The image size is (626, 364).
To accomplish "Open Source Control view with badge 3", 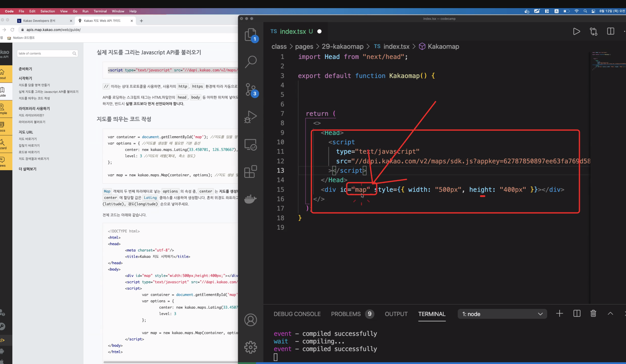I will (250, 89).
